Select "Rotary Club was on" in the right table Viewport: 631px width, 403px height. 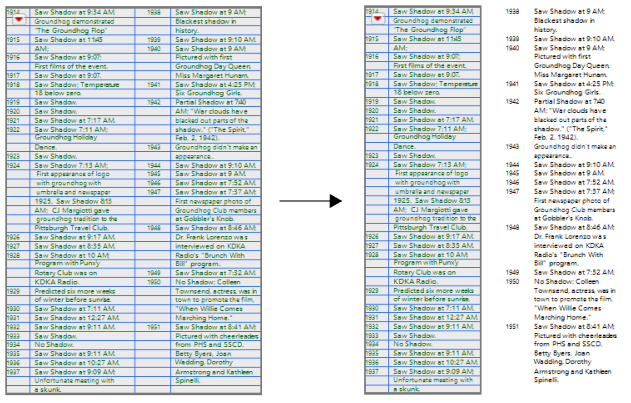coord(425,273)
